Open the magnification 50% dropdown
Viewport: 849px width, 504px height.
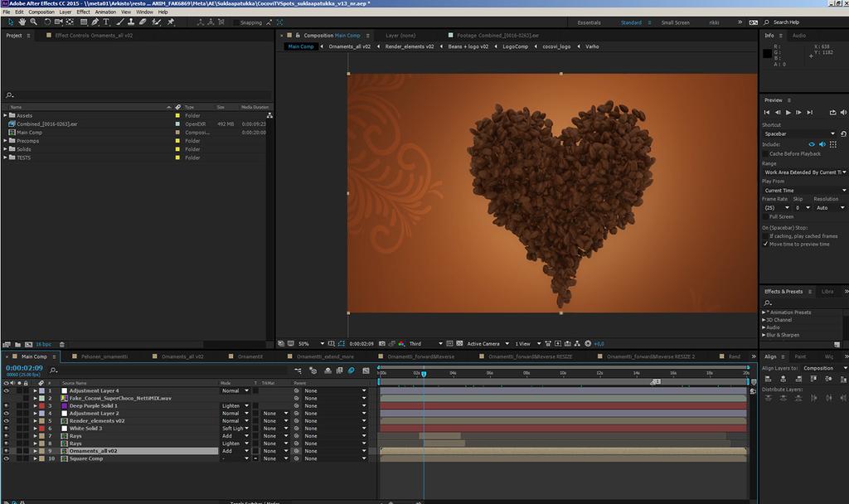pyautogui.click(x=312, y=344)
